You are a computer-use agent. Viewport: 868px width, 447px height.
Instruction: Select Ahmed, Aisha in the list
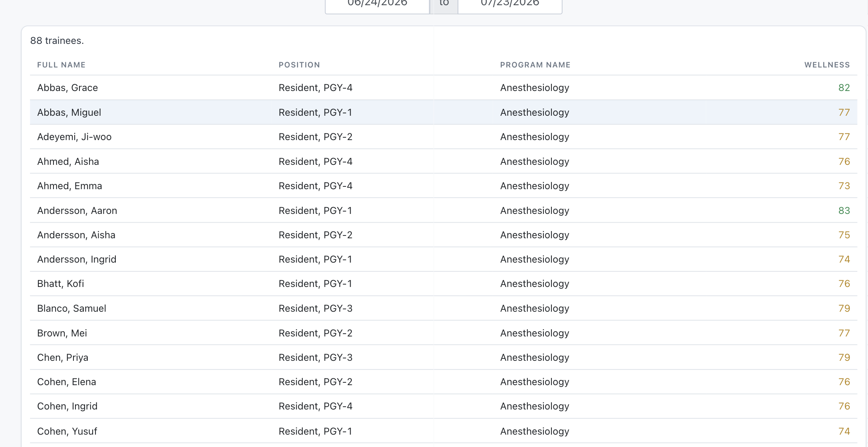click(444, 161)
